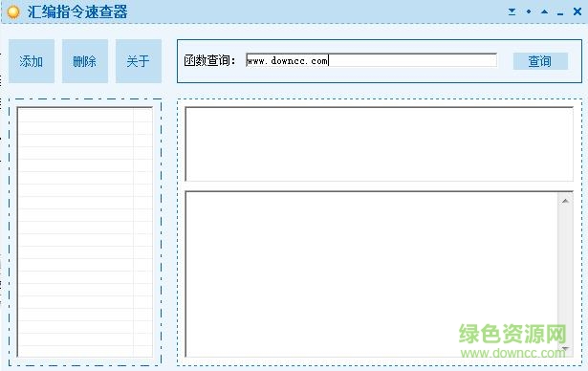
Task: Close the 汇编指令速查器 window
Action: tap(577, 11)
